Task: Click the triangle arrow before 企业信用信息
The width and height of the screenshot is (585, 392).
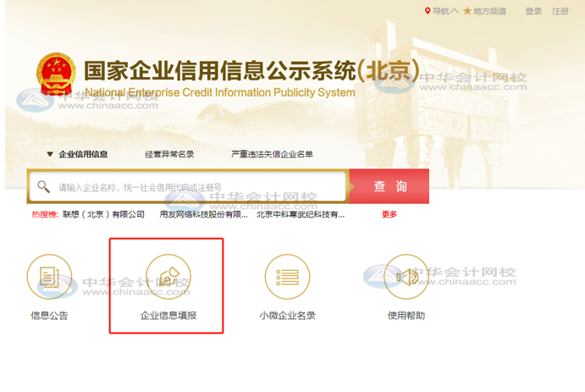Action: click(50, 154)
